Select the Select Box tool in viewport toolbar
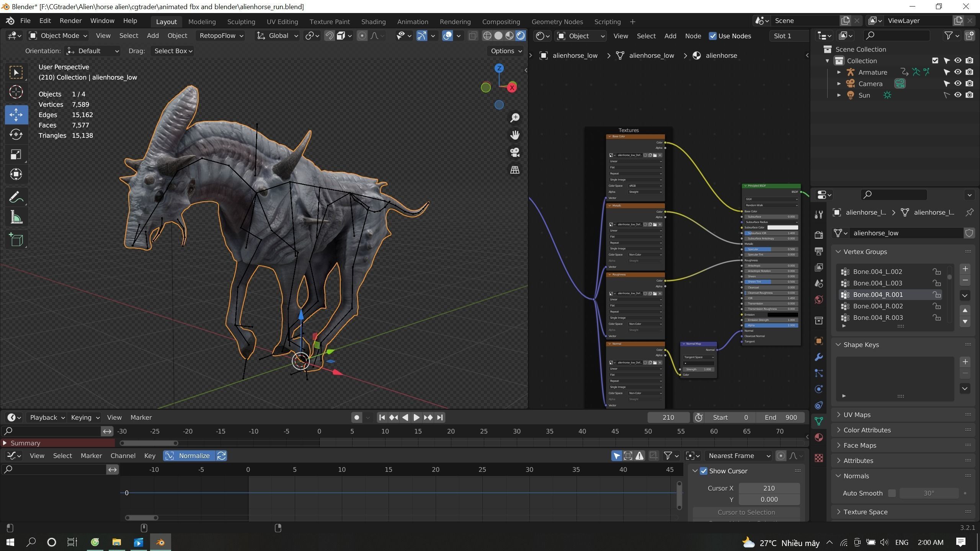This screenshot has width=980, height=551. (16, 72)
